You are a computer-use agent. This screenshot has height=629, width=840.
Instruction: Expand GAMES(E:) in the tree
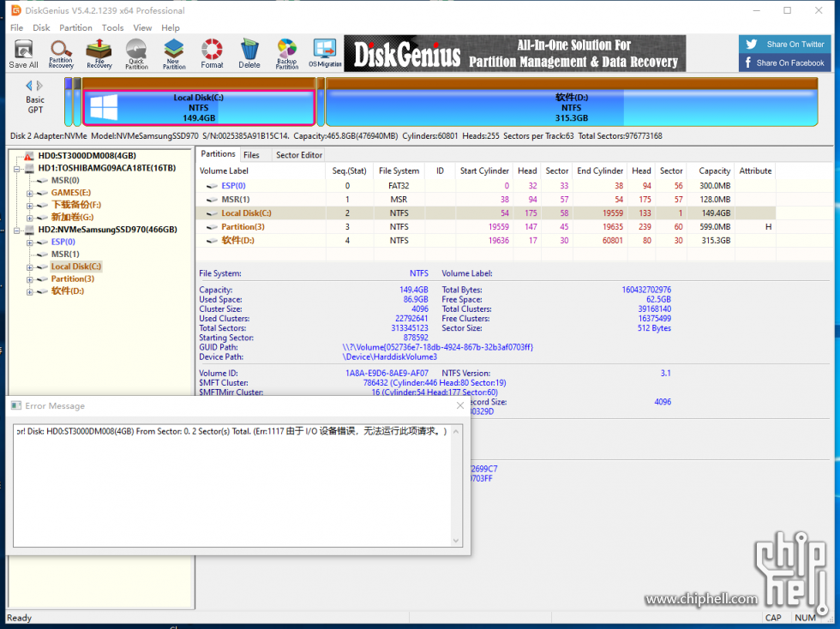coord(30,194)
